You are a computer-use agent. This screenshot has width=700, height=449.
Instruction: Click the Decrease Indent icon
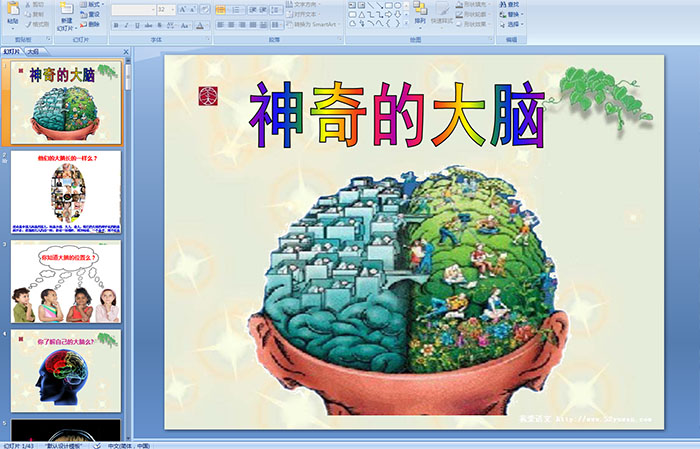tap(253, 9)
